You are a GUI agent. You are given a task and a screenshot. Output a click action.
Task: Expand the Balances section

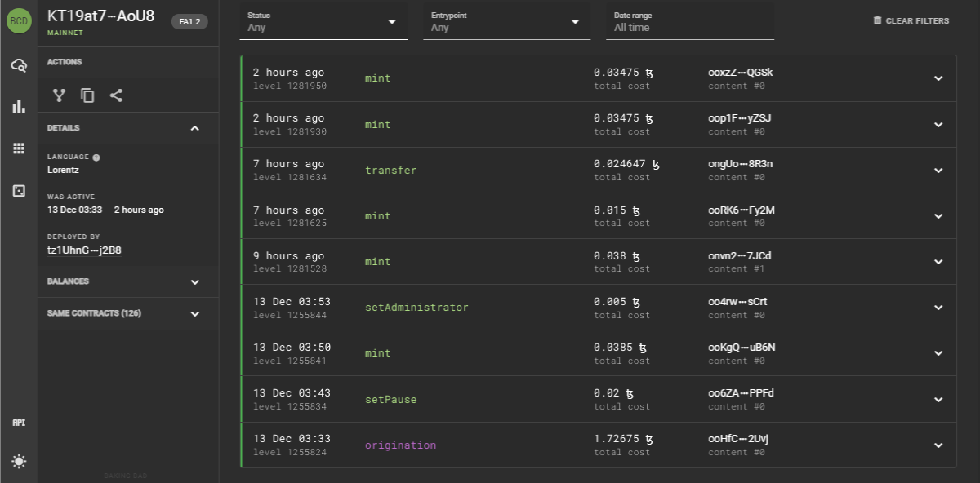point(128,281)
